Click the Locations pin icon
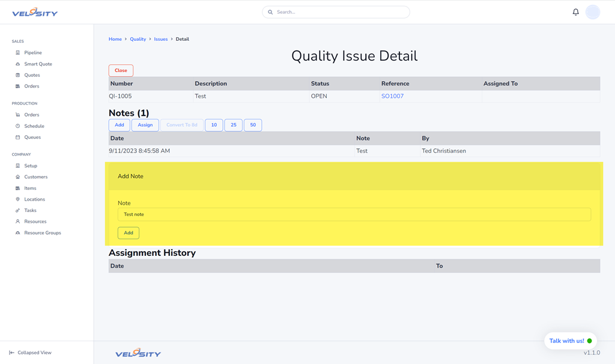 (x=18, y=199)
